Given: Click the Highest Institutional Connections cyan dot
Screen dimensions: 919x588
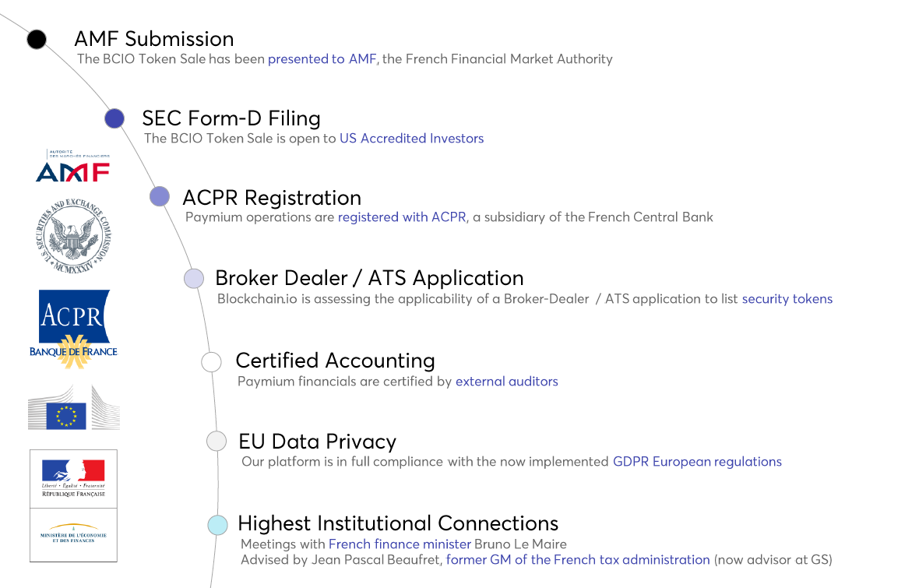Looking at the screenshot, I should pyautogui.click(x=218, y=524).
